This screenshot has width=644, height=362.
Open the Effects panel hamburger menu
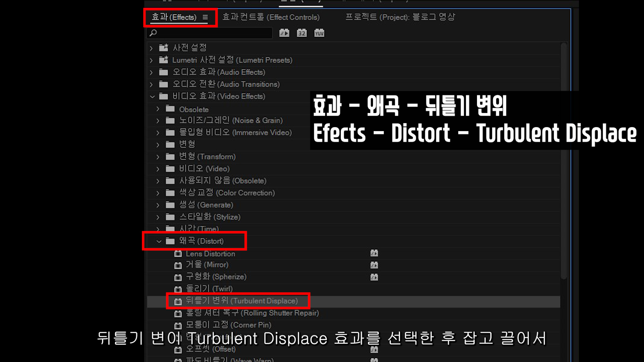205,17
